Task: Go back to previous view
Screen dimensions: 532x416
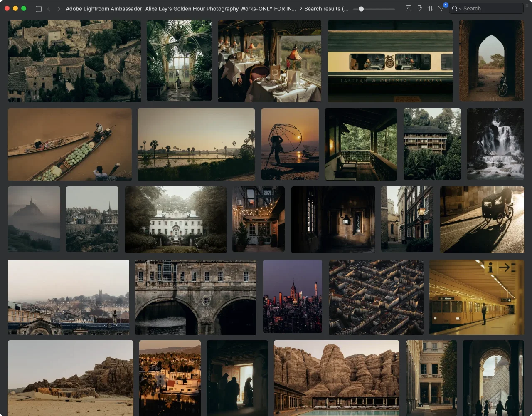Action: point(49,9)
